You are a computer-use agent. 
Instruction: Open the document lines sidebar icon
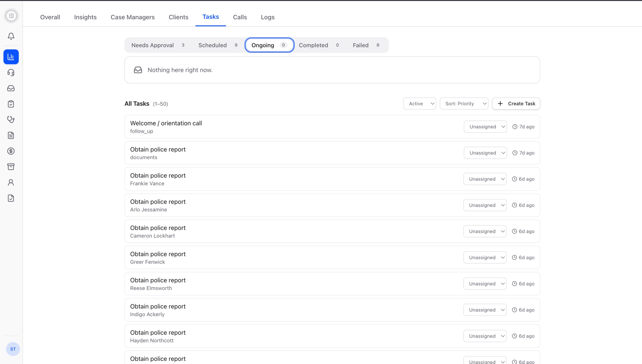(11, 135)
